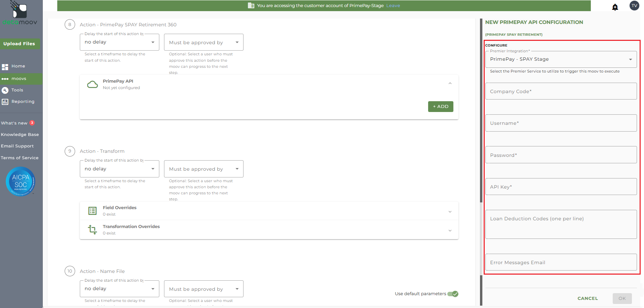Screen dimensions: 644x308
Task: Click the Password field
Action: click(x=561, y=155)
